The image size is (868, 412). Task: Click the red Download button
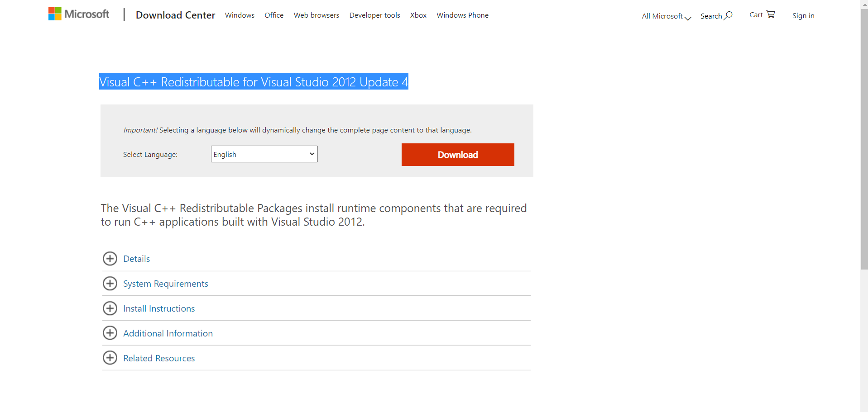coord(458,155)
